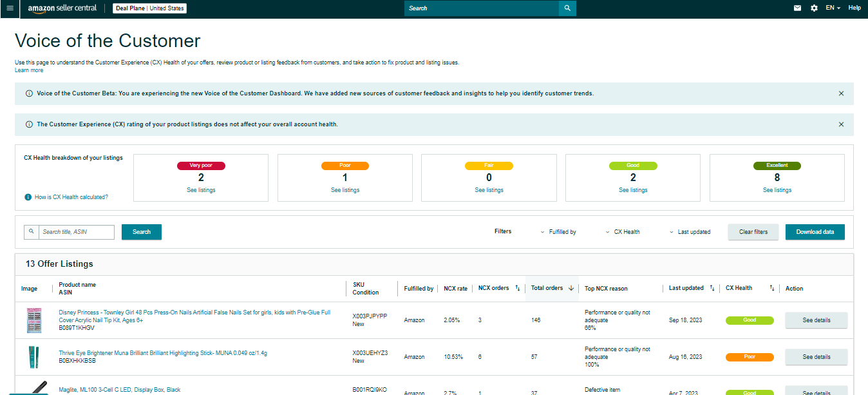
Task: Click Download data button
Action: [x=815, y=232]
